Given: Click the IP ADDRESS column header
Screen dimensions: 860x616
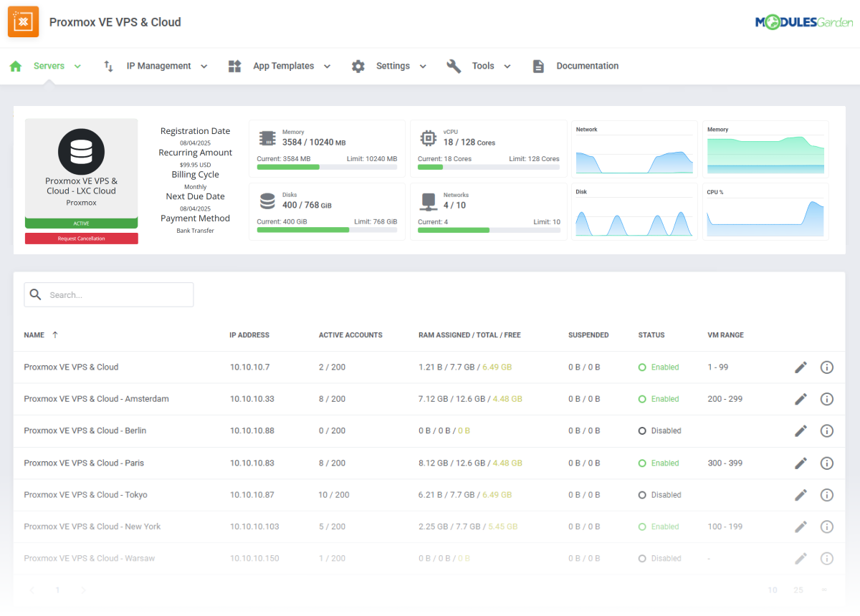Looking at the screenshot, I should 249,335.
